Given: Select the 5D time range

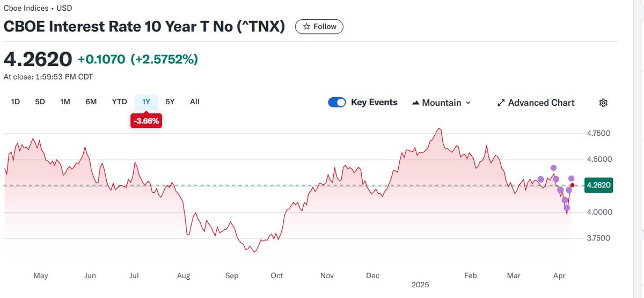Looking at the screenshot, I should [40, 101].
